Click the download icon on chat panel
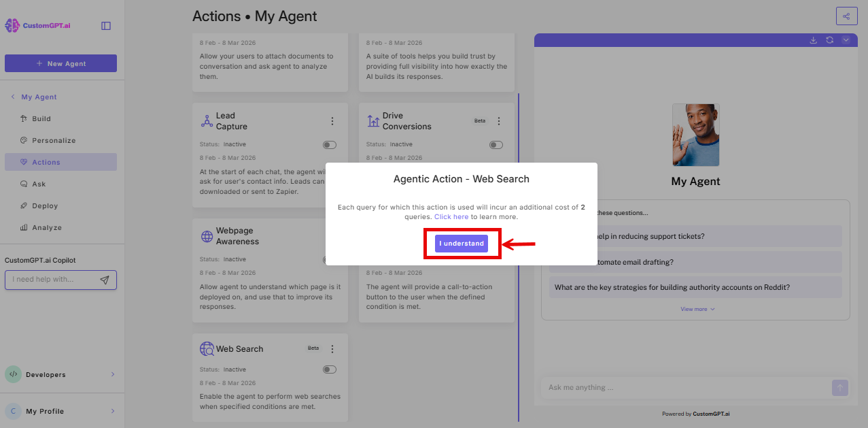The height and width of the screenshot is (428, 868). pos(813,40)
